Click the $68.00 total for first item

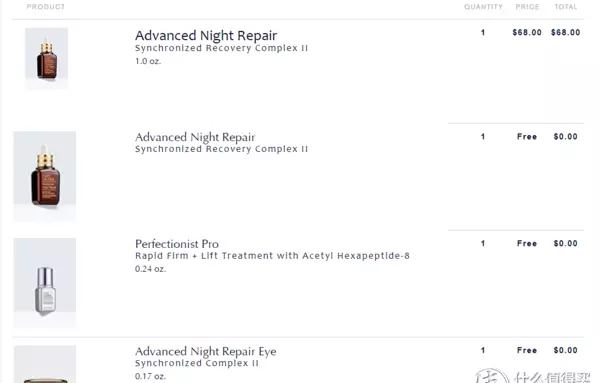(566, 33)
